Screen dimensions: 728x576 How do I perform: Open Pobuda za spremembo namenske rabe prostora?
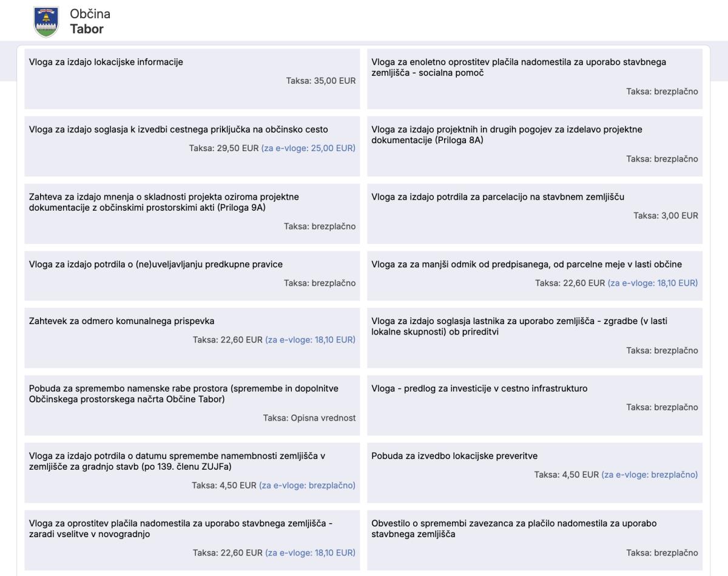tap(183, 394)
